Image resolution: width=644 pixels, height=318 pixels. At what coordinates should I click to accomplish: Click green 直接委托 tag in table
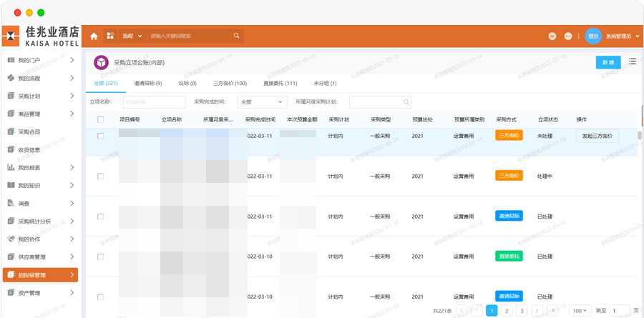point(509,257)
